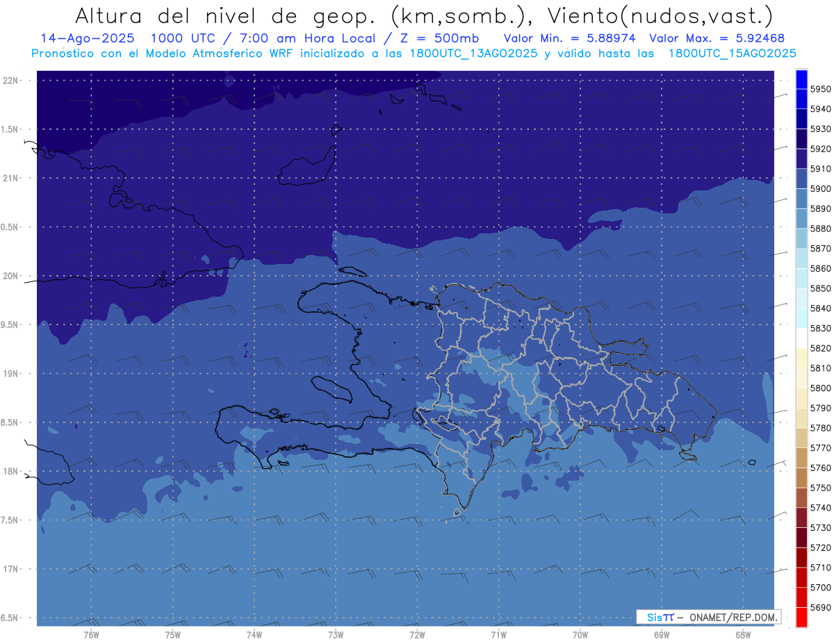Click the legend swatch between 5890 and 5900
Screen dimensions: 834x644
pos(801,198)
